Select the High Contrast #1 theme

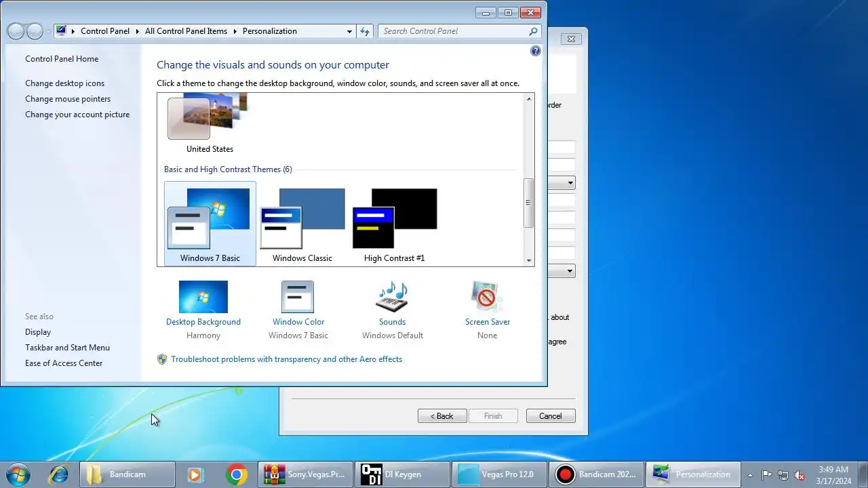coord(395,224)
